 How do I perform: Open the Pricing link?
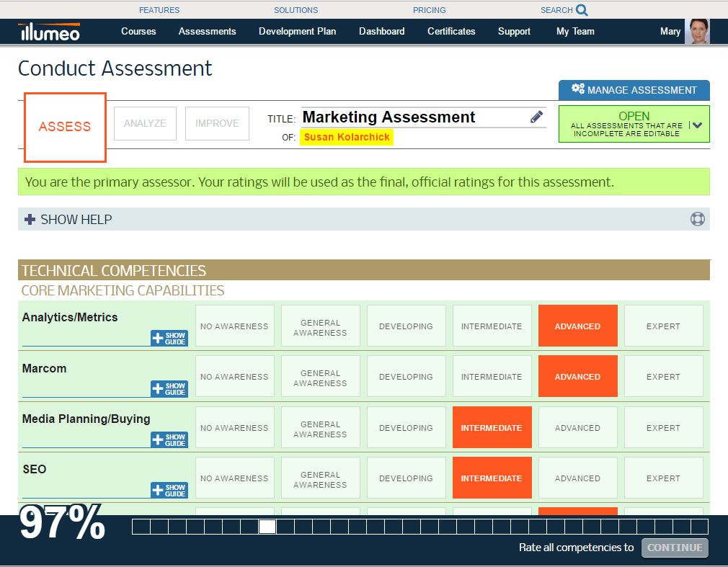[x=429, y=10]
